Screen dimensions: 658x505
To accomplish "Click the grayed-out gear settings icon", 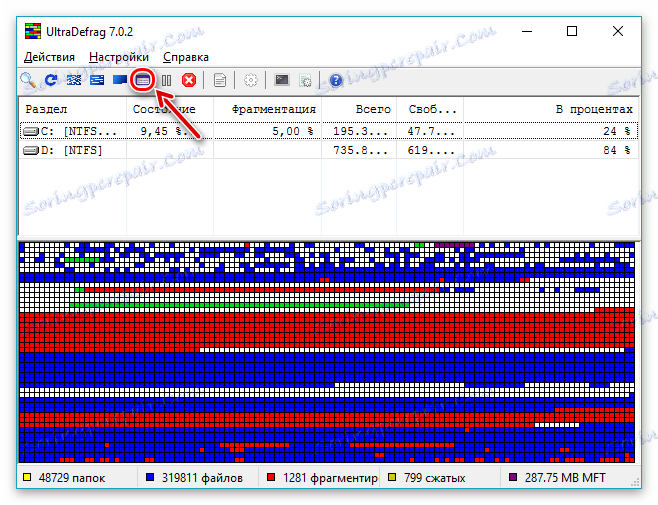I will click(251, 80).
